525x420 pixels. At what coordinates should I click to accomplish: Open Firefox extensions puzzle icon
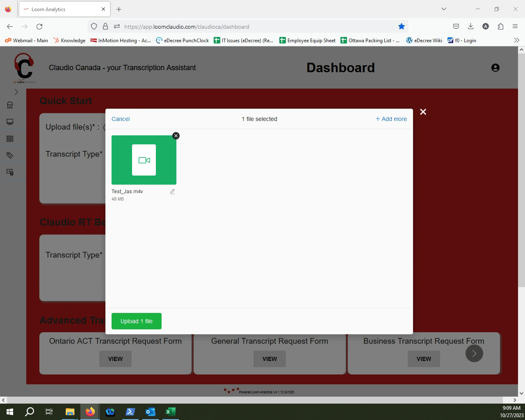pyautogui.click(x=500, y=26)
